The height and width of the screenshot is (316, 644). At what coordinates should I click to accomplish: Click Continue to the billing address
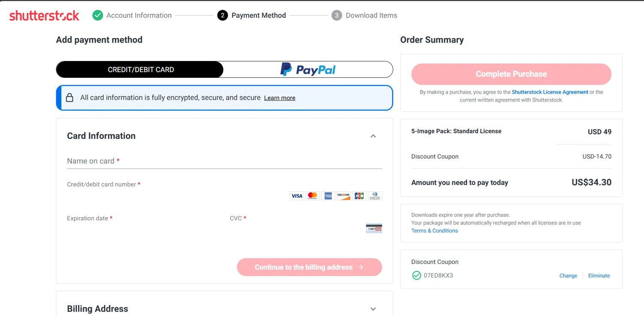pyautogui.click(x=309, y=267)
